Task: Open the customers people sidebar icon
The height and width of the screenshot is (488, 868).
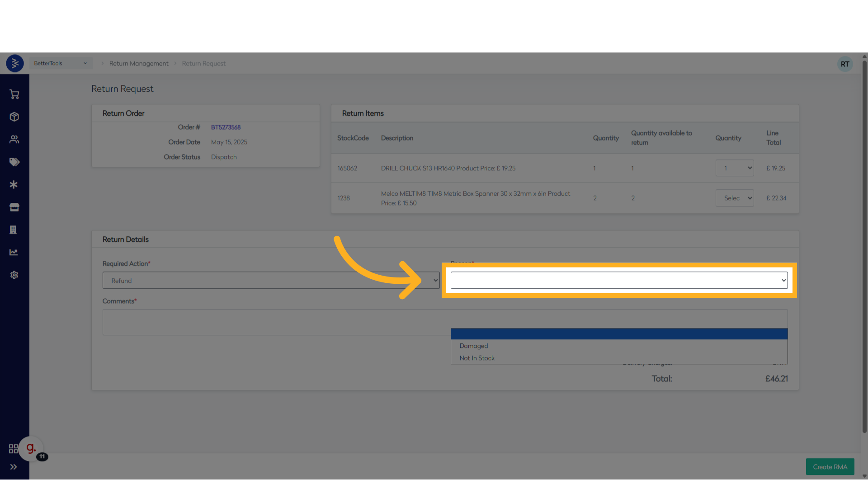Action: coord(14,140)
